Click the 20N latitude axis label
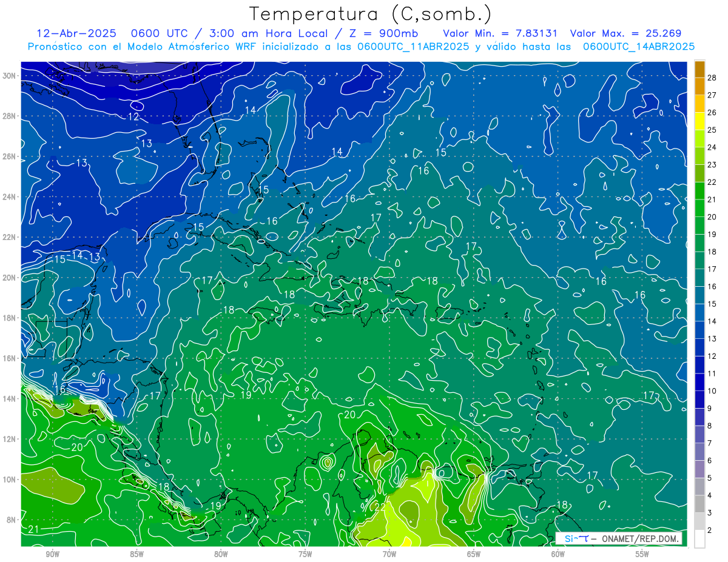The width and height of the screenshot is (728, 562). 10,278
